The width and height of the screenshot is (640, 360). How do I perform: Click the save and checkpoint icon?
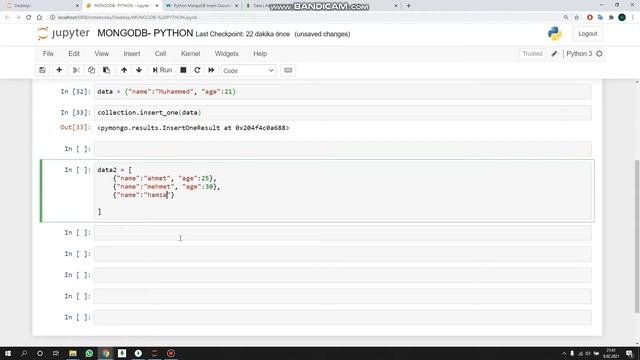click(42, 70)
